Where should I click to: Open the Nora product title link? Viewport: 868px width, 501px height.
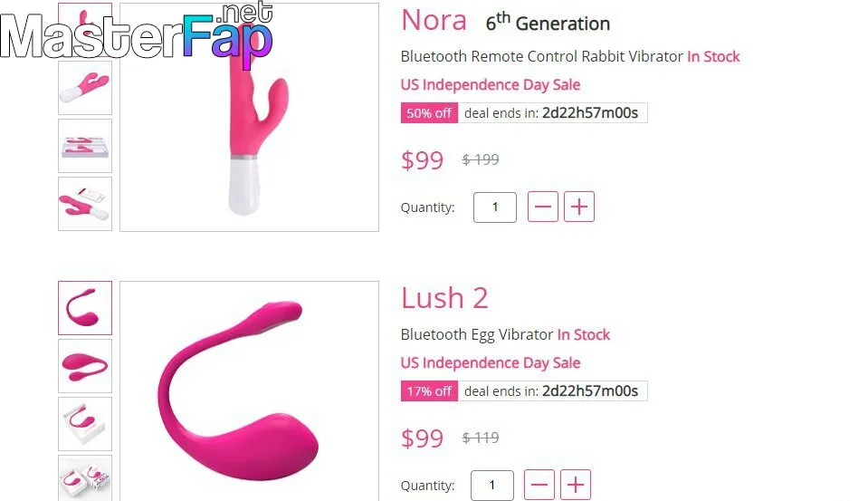coord(434,20)
